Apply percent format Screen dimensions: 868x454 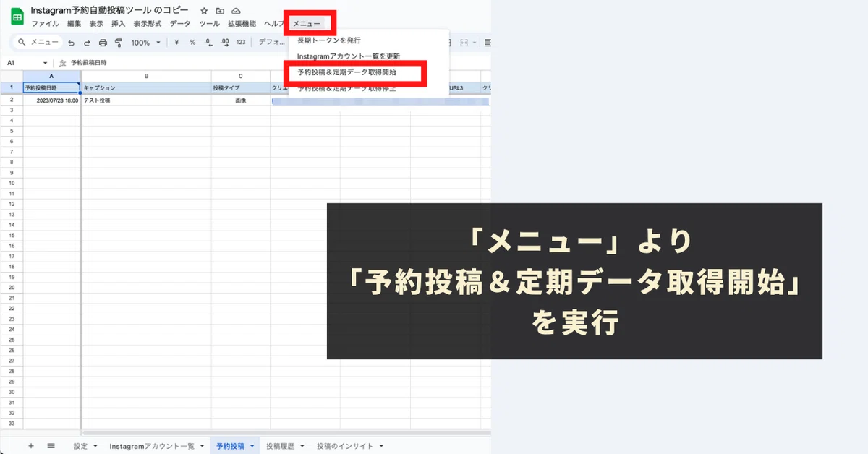pyautogui.click(x=192, y=43)
